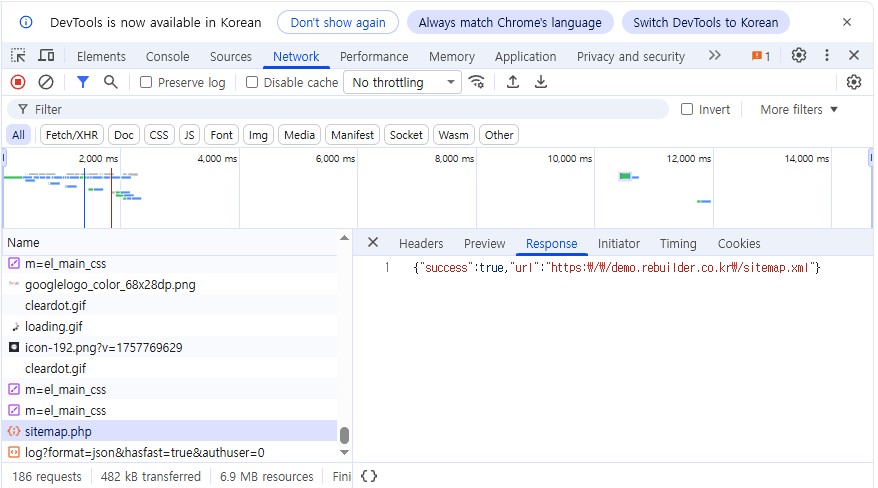
Task: Open the No throttling dropdown
Action: coord(403,82)
